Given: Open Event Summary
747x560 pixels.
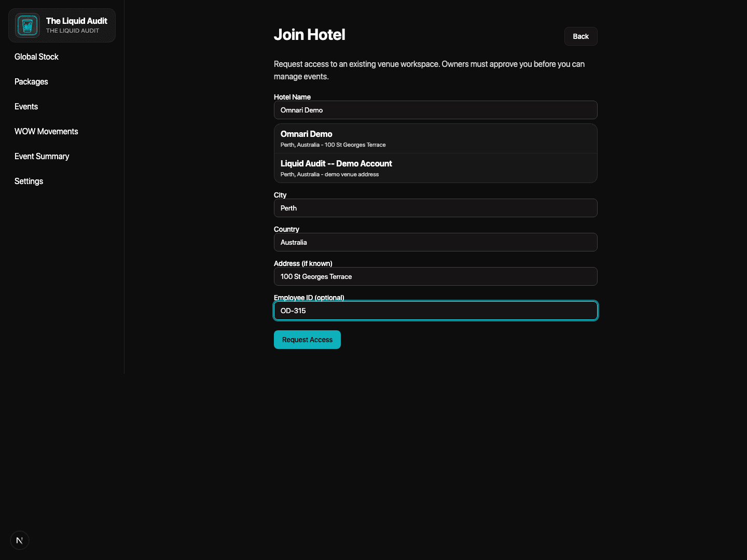Looking at the screenshot, I should pos(41,156).
